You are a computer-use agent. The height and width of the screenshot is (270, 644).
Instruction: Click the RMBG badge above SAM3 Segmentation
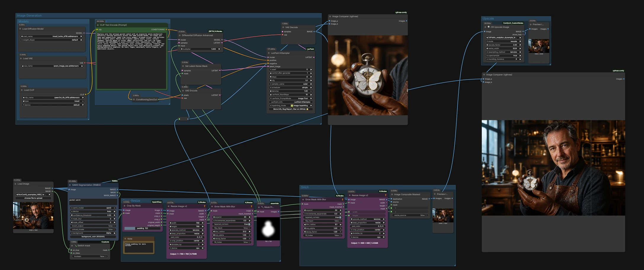pyautogui.click(x=115, y=181)
